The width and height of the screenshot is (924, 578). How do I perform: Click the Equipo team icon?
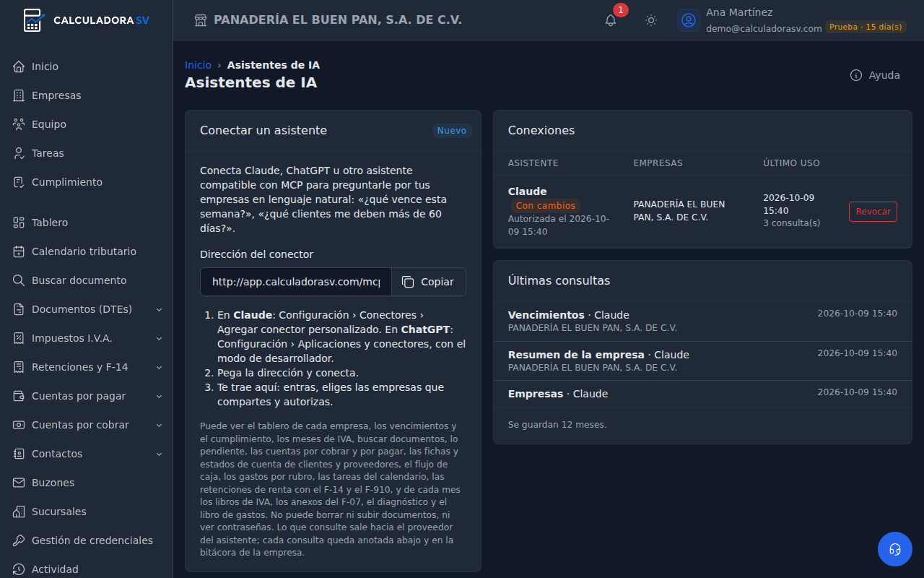pos(19,124)
